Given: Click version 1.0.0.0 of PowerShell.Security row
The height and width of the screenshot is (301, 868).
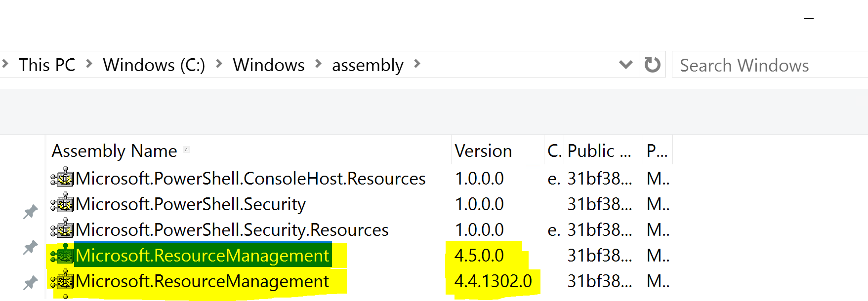Looking at the screenshot, I should 479,204.
